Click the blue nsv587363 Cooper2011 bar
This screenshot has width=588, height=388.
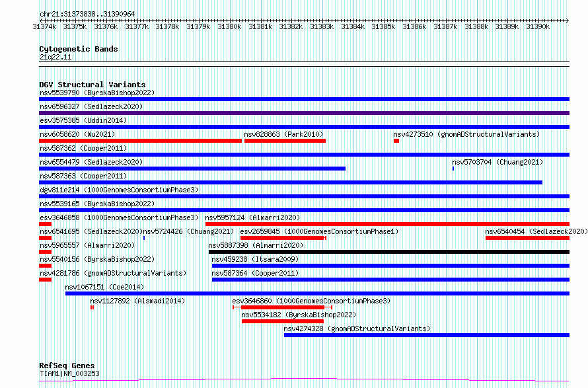click(291, 182)
